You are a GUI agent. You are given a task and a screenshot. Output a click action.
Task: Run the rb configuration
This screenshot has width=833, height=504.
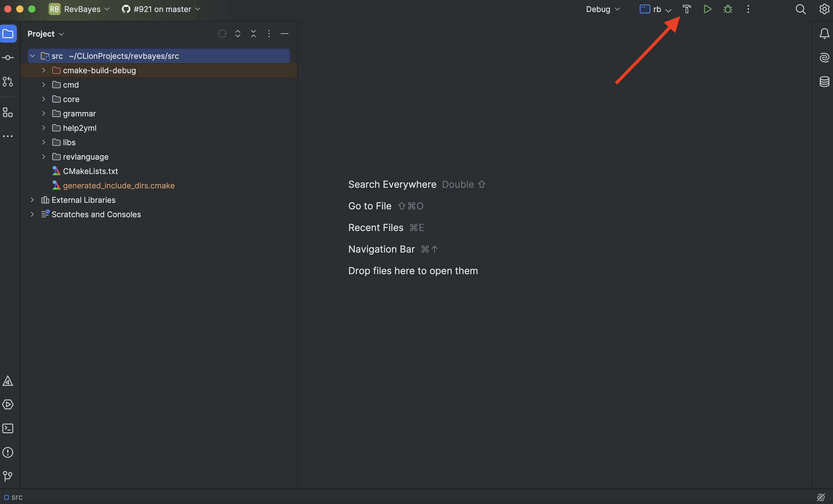[707, 9]
